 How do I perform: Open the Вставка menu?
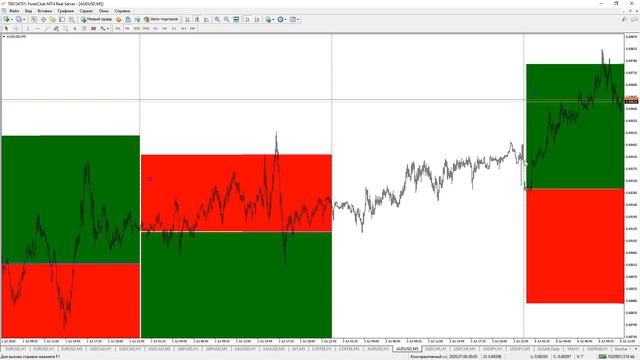coord(44,11)
